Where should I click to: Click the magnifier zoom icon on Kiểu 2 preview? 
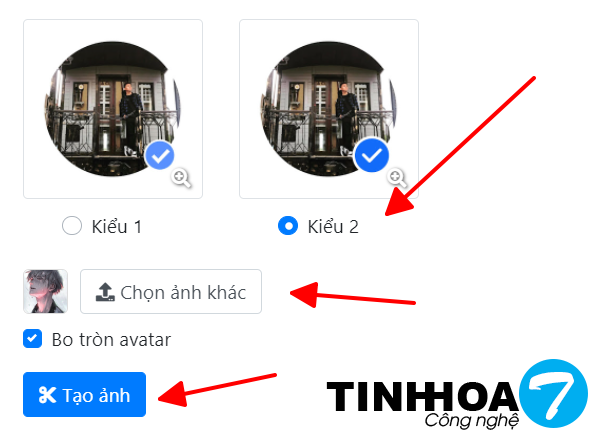397,178
